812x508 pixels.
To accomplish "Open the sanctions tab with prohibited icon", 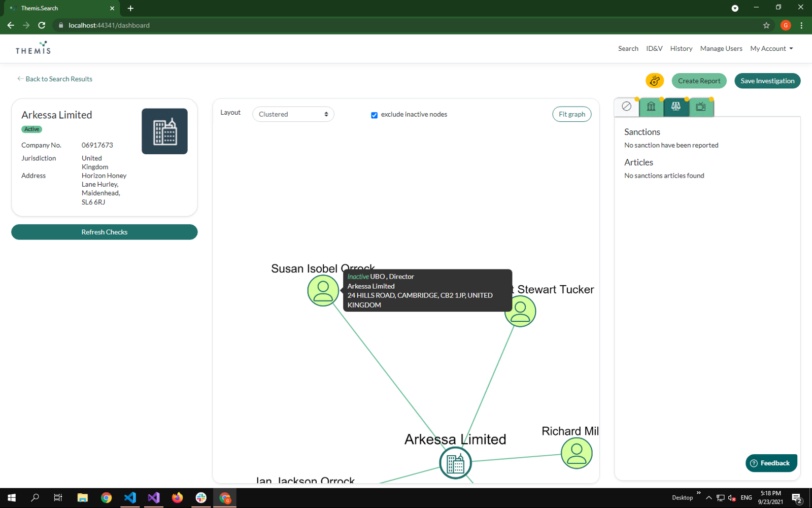I will pos(626,107).
